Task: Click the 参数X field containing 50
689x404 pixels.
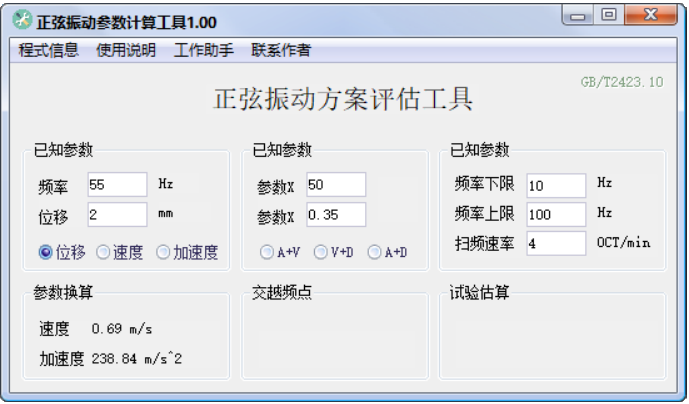Action: coord(335,185)
